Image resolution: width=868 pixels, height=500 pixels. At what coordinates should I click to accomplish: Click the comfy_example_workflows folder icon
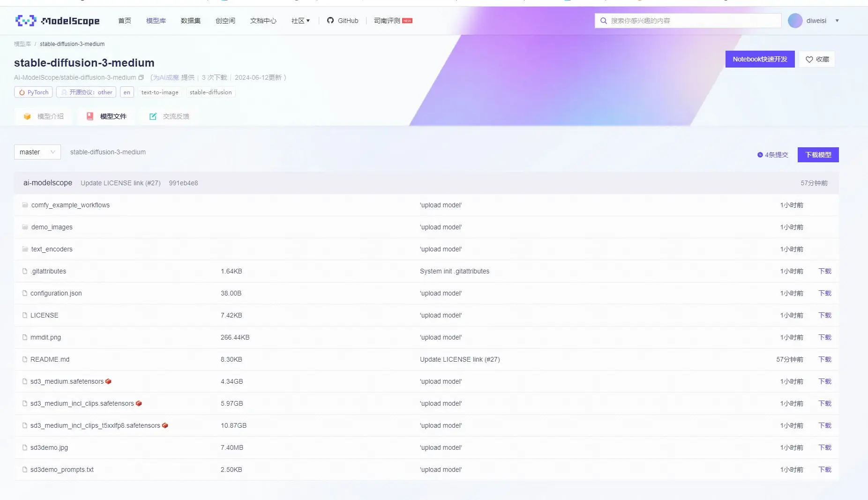point(25,205)
